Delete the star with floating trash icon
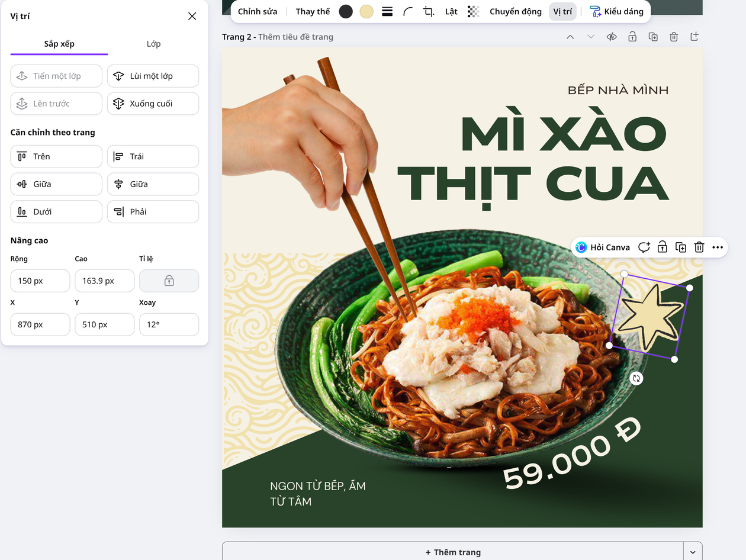Screen dimensions: 746x560 coord(699,247)
